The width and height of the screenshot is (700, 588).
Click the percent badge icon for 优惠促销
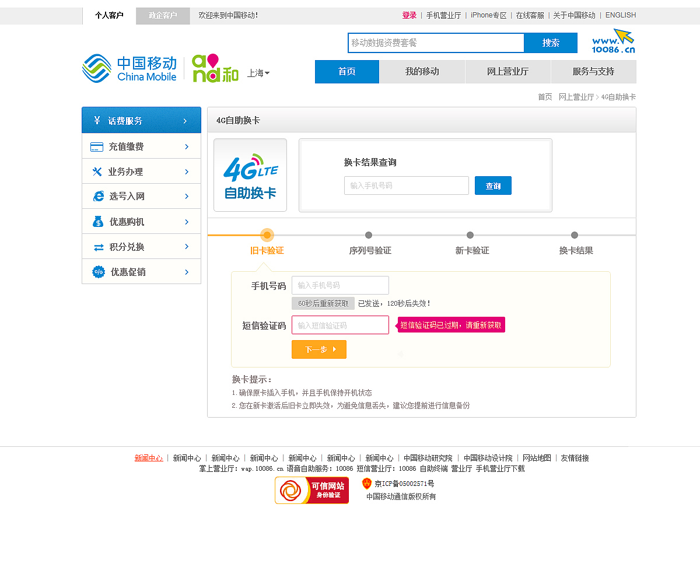click(99, 272)
